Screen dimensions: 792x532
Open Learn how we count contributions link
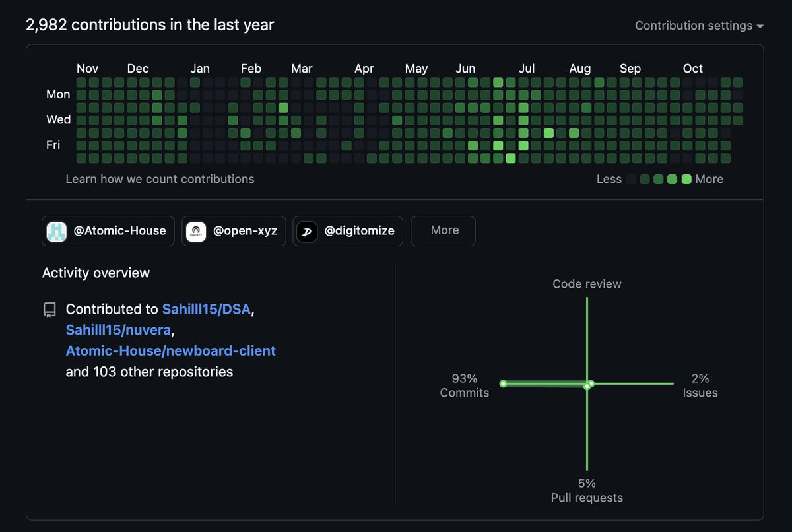pos(160,179)
